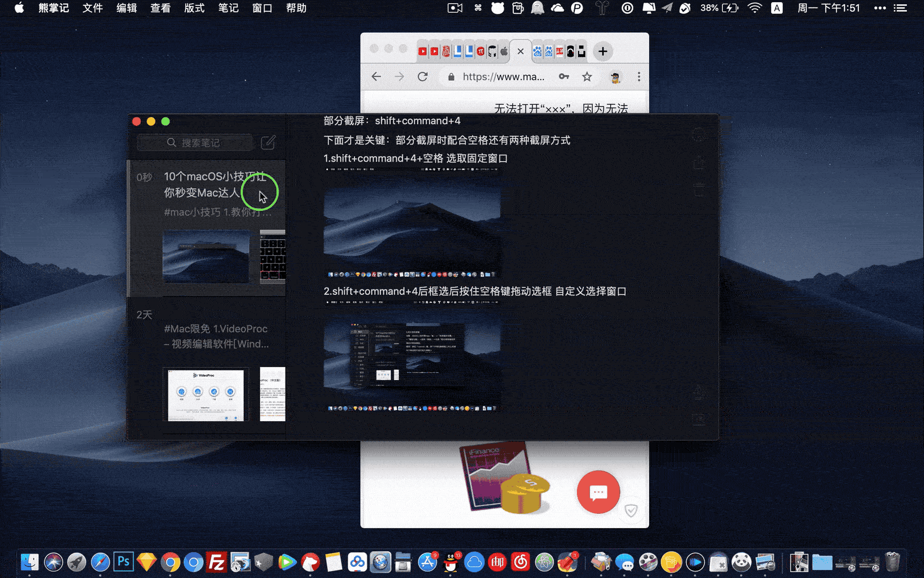Click the Chrome address bar URL
Screen dimensions: 924x578
point(504,77)
